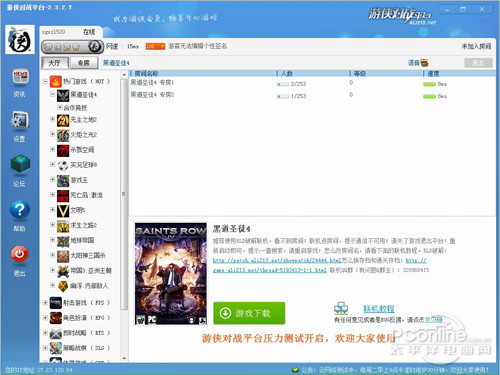Collapse the 热门游戏 (HOT) tree node
The width and height of the screenshot is (500, 375).
pyautogui.click(x=45, y=81)
